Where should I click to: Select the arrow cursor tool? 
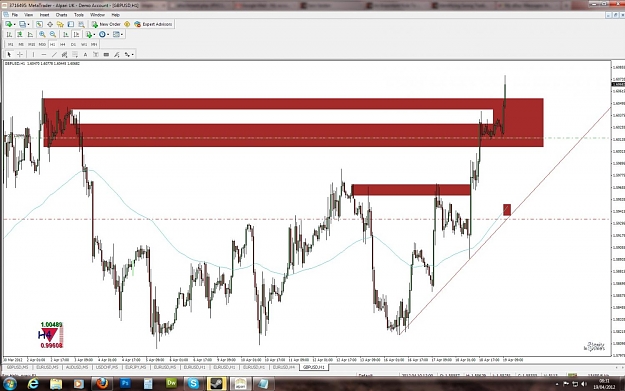pyautogui.click(x=9, y=55)
